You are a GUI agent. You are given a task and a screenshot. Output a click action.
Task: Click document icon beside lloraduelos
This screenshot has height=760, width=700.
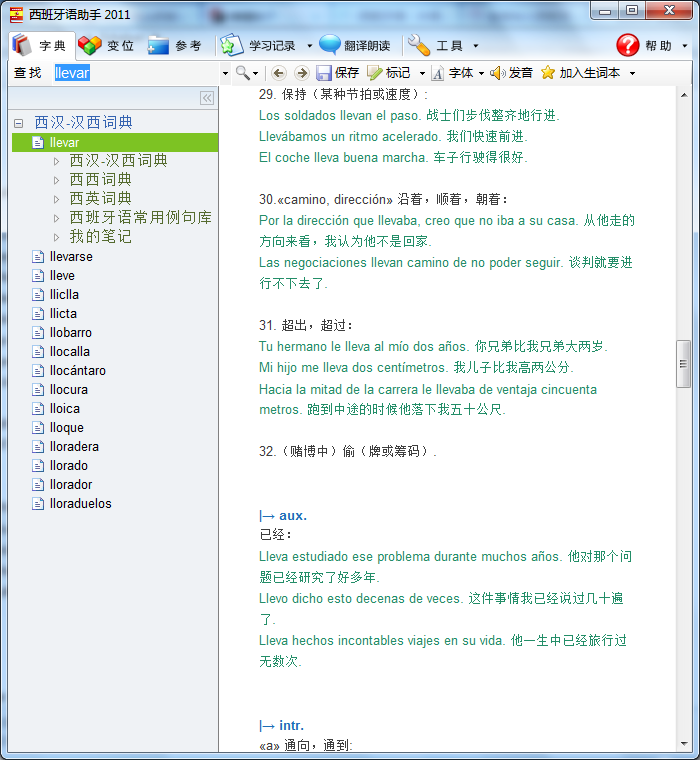coord(38,504)
